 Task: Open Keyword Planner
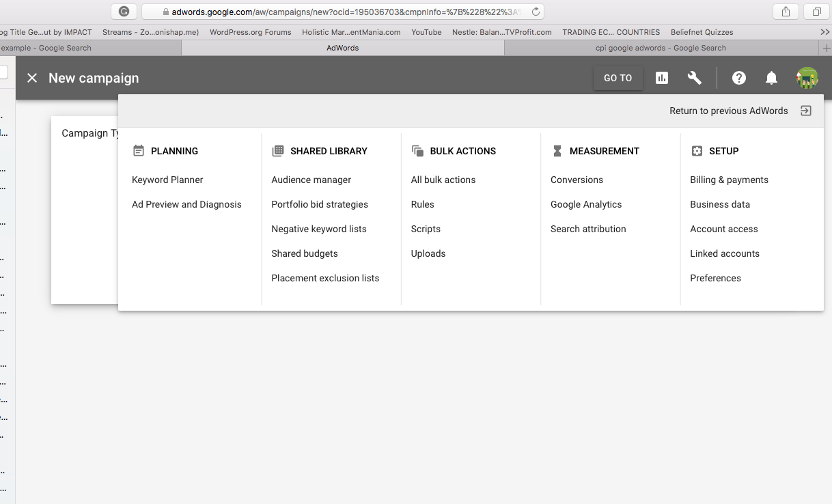167,180
